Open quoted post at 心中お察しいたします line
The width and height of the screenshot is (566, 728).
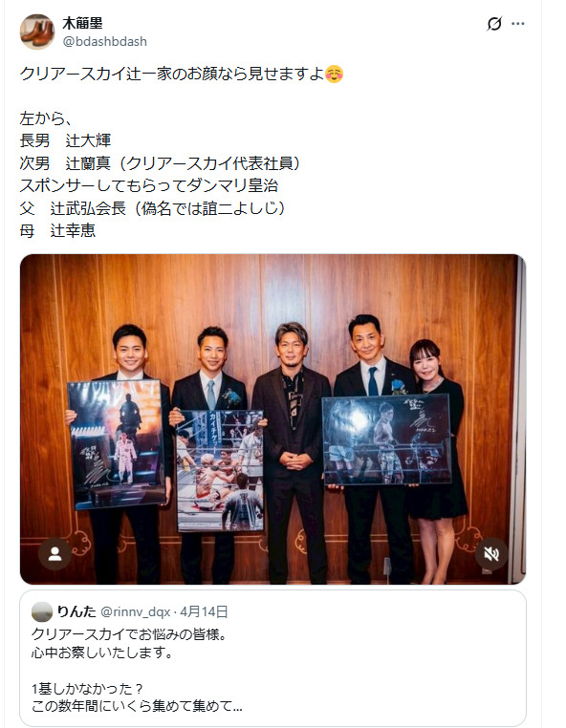point(102,653)
